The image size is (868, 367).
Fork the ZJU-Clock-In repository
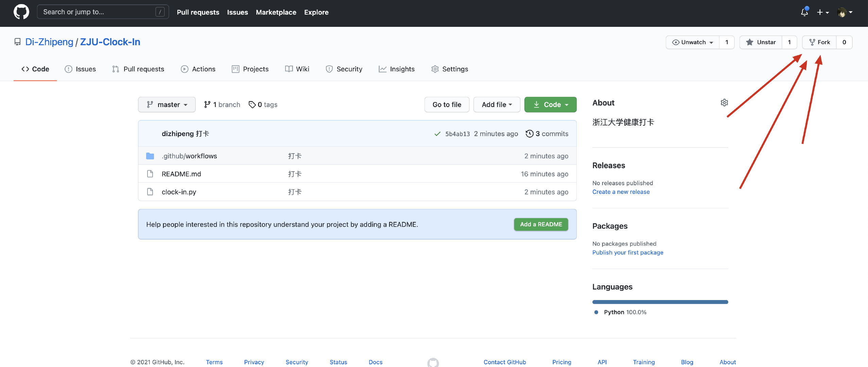(819, 42)
